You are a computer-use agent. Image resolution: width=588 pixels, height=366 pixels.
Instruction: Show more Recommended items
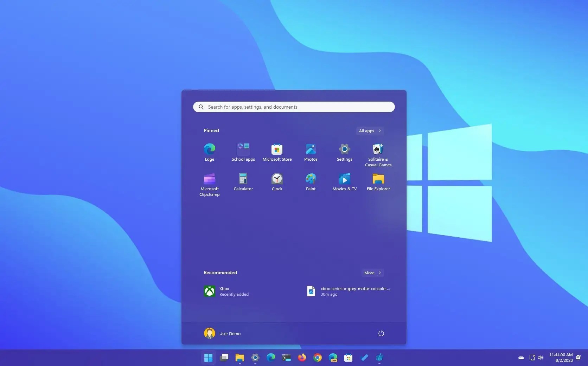372,272
